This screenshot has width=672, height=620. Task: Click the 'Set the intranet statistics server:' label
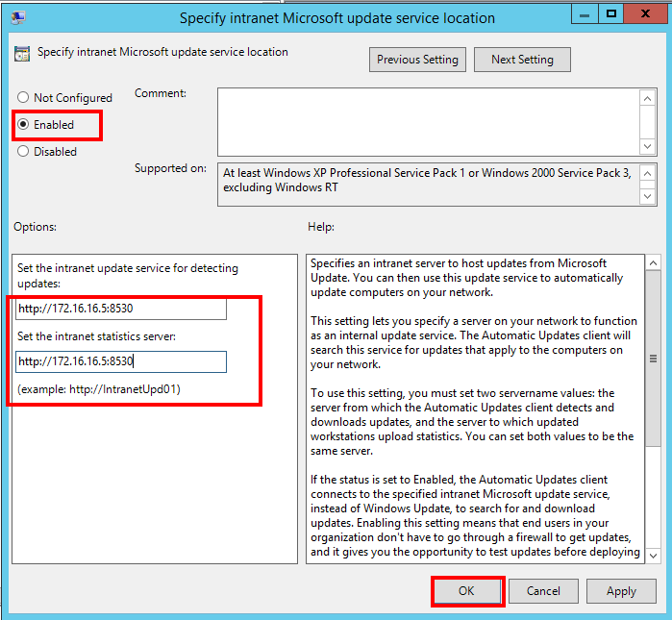point(96,336)
